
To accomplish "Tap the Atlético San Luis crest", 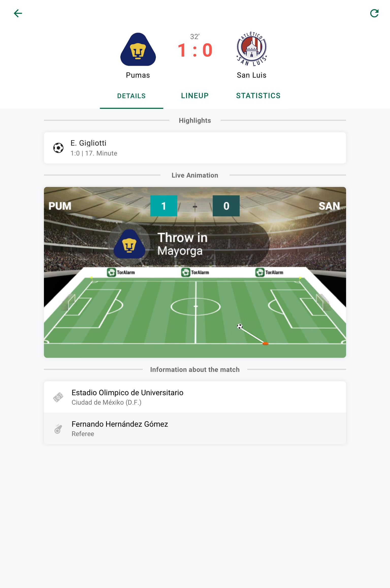I will pos(252,49).
